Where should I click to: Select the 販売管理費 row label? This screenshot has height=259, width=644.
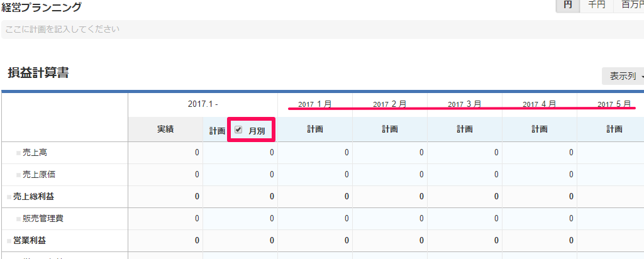click(43, 219)
